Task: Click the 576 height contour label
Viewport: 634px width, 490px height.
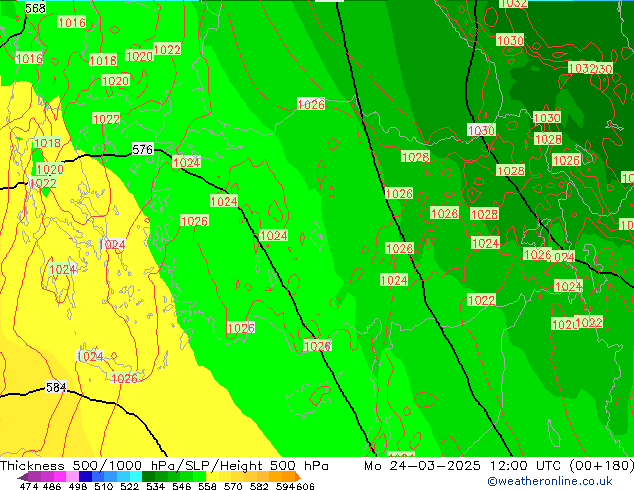Action: tap(143, 150)
